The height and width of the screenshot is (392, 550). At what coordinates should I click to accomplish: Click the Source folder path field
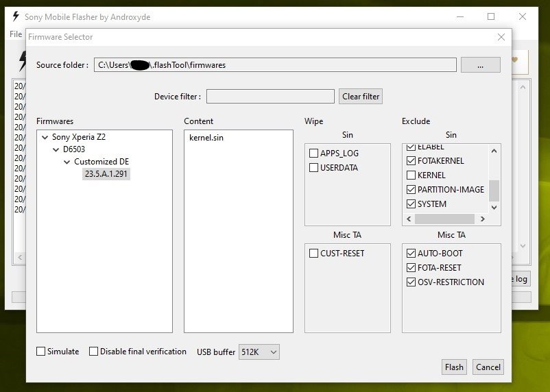coord(275,65)
